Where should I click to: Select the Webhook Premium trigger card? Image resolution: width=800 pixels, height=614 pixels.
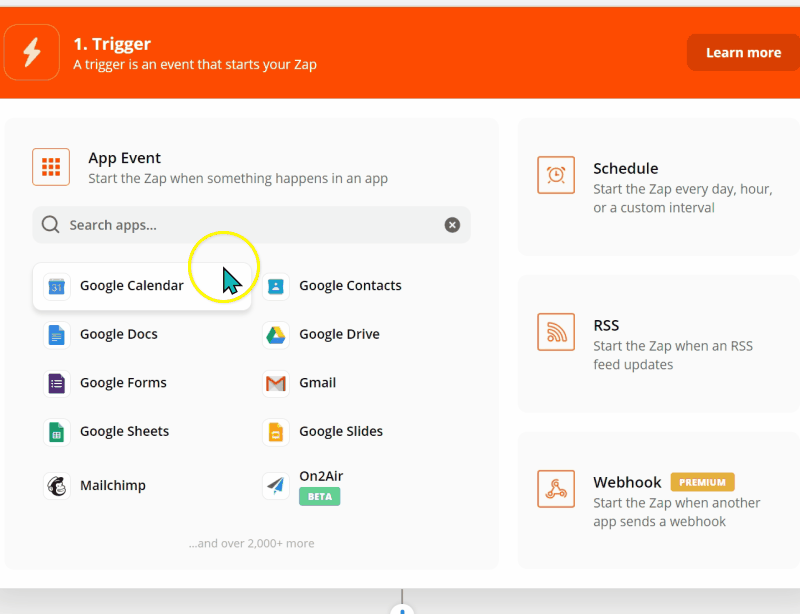click(657, 499)
